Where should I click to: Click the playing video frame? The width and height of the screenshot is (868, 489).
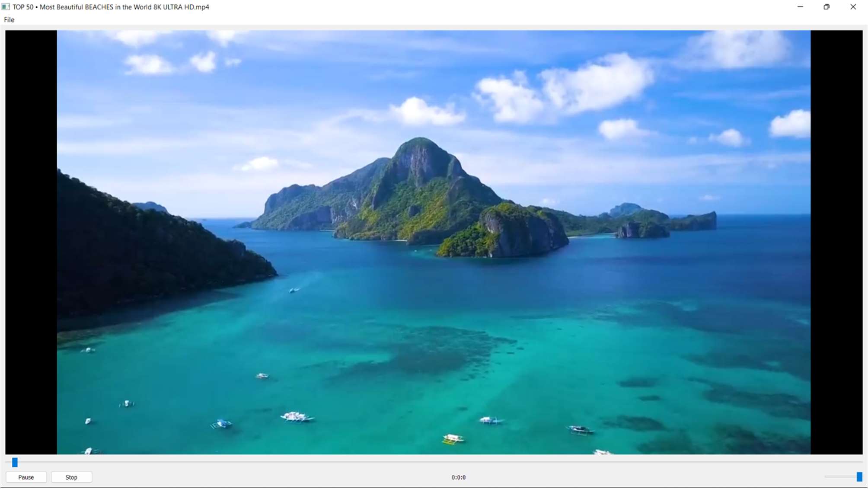pos(432,242)
